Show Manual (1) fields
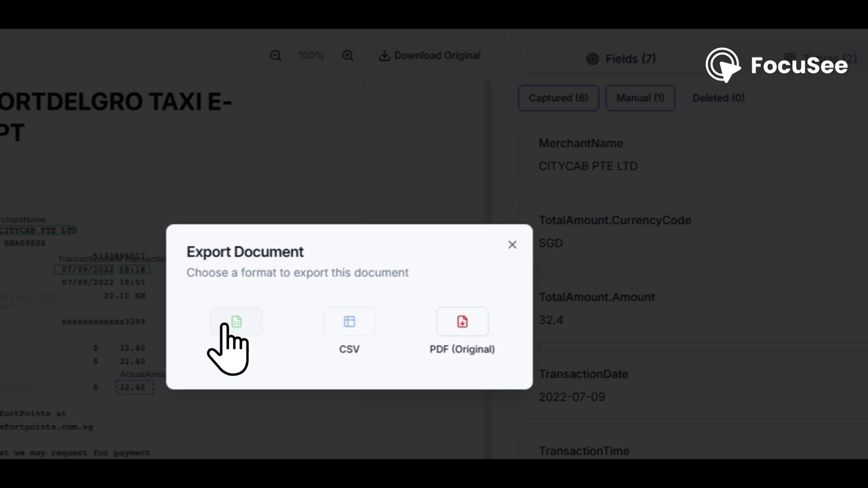Viewport: 868px width, 488px height. (640, 98)
